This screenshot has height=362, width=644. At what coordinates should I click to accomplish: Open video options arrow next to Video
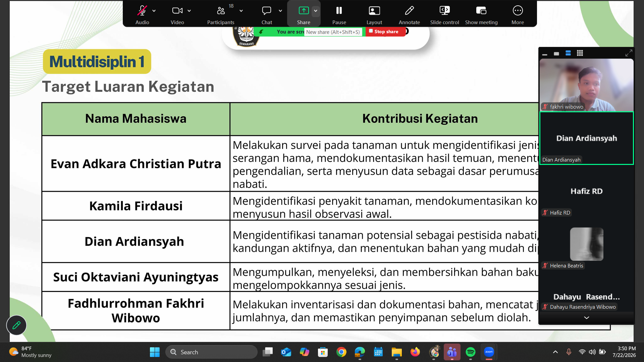tap(189, 11)
